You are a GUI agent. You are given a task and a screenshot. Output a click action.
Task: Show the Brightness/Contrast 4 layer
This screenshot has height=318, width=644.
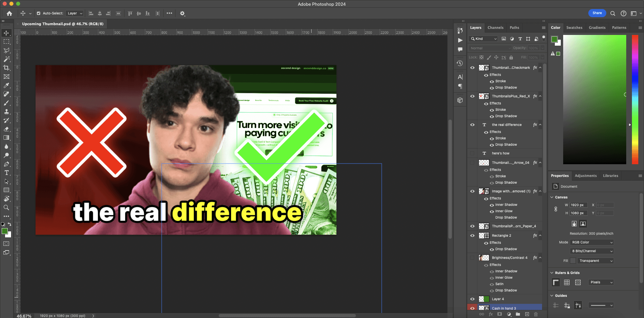pyautogui.click(x=472, y=258)
